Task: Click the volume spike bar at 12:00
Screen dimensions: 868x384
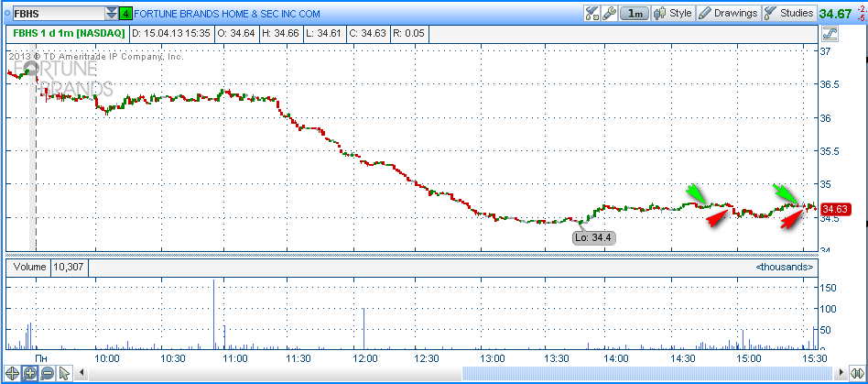Action: [363, 329]
